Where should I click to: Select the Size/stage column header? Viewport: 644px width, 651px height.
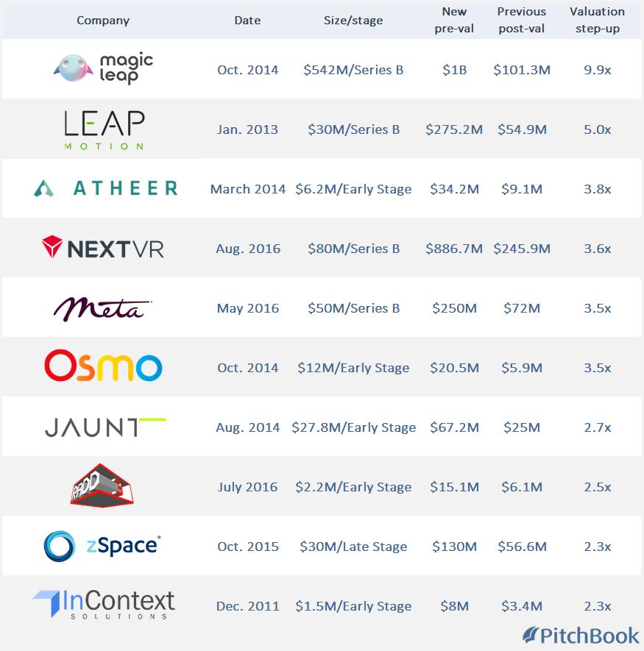point(353,21)
